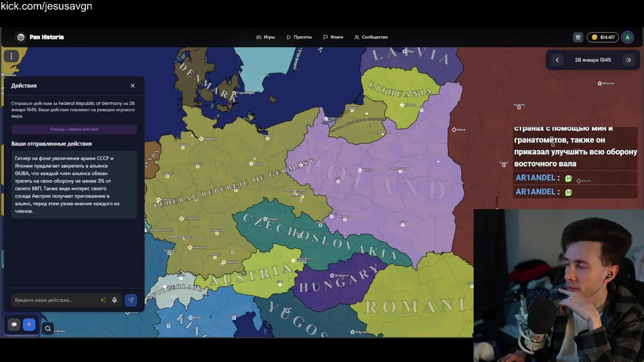Close the Действия panel
The width and height of the screenshot is (644, 362).
(x=133, y=86)
